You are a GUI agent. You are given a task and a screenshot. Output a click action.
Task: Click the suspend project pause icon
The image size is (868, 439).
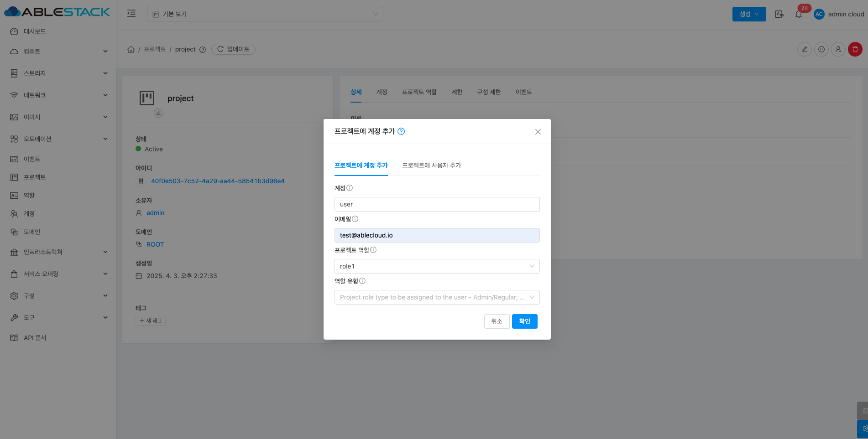[821, 49]
